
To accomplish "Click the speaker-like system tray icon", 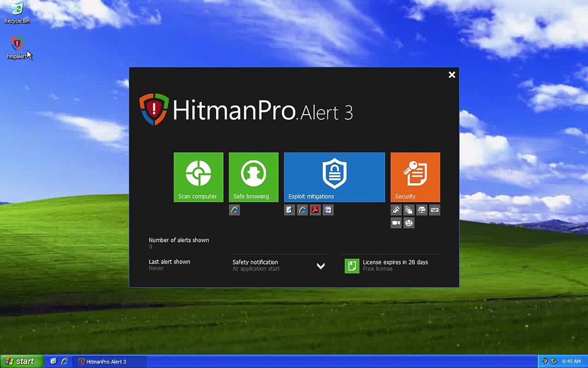I will click(545, 361).
